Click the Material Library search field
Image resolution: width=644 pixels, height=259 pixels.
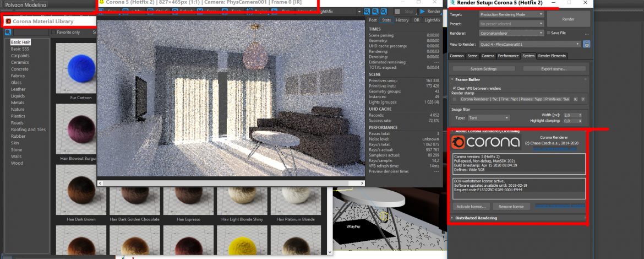click(x=31, y=32)
